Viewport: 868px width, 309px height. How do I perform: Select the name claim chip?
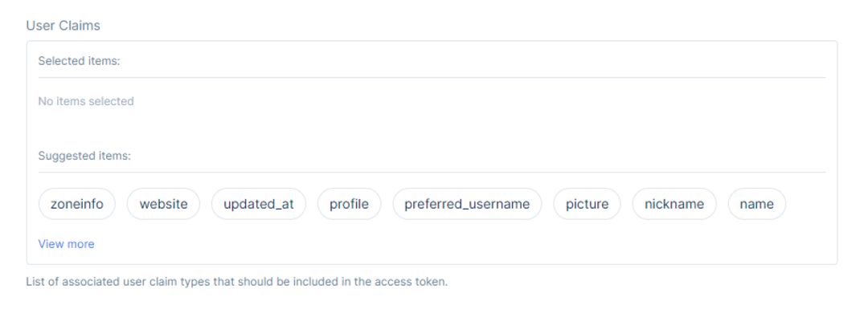(757, 204)
